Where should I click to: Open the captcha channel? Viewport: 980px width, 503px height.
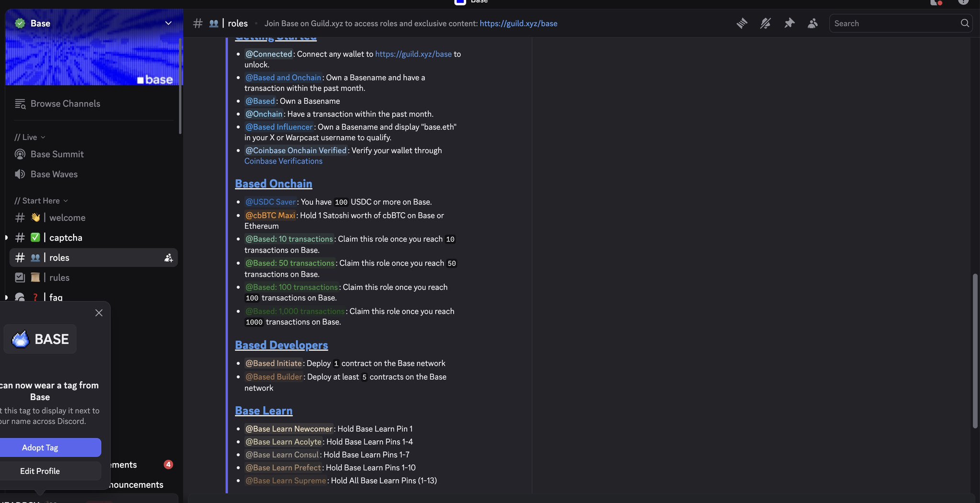[66, 238]
